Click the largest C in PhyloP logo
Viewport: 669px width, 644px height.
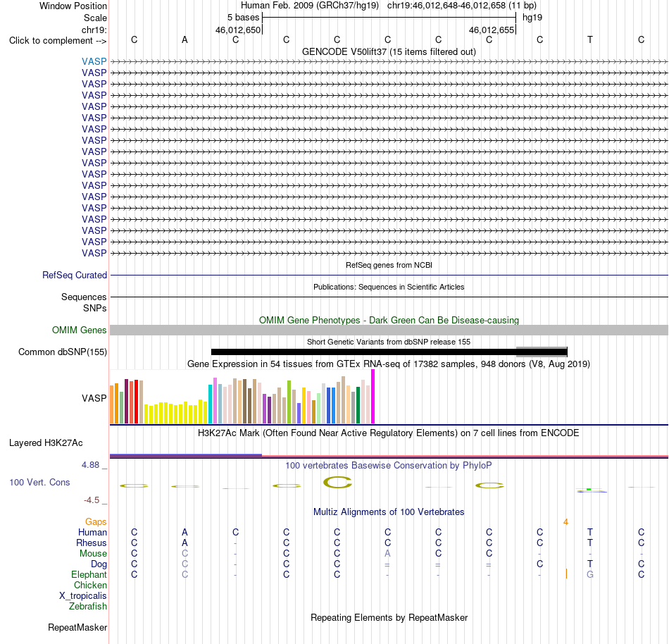tap(337, 482)
